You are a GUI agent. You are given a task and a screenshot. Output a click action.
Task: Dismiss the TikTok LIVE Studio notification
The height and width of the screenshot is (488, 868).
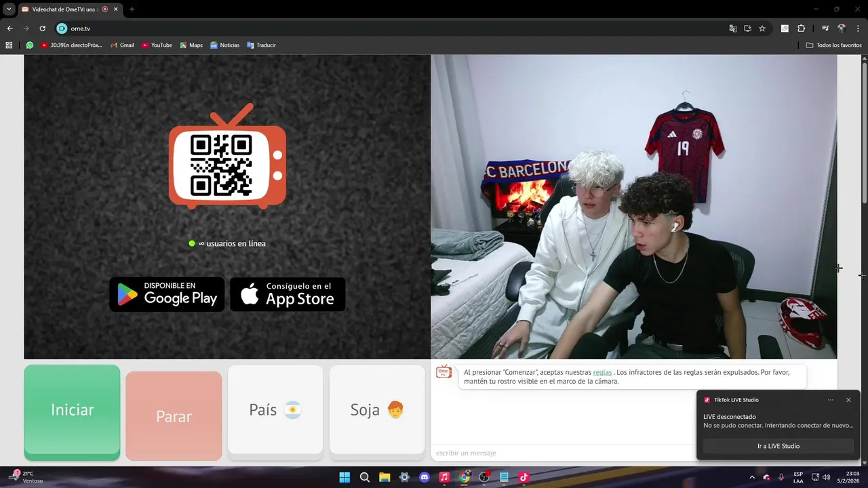(x=848, y=400)
